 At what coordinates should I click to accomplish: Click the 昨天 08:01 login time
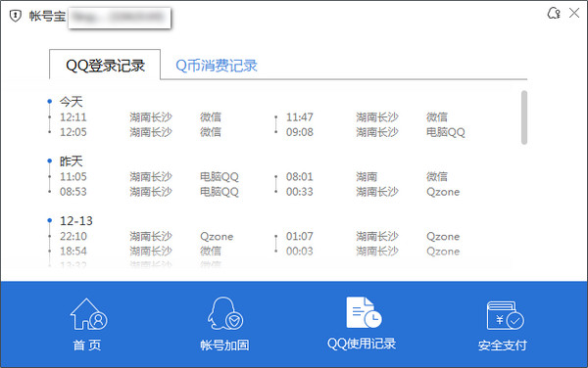coord(300,177)
